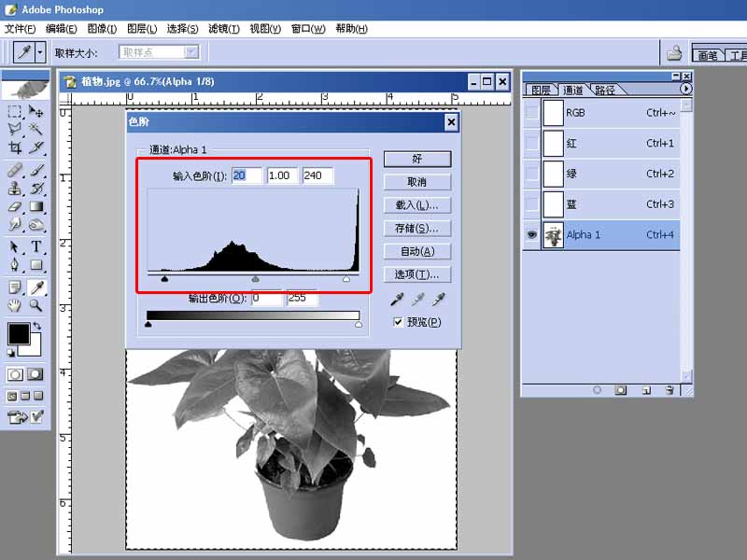Select the Crop tool in toolbox
This screenshot has width=747, height=560.
tap(15, 147)
